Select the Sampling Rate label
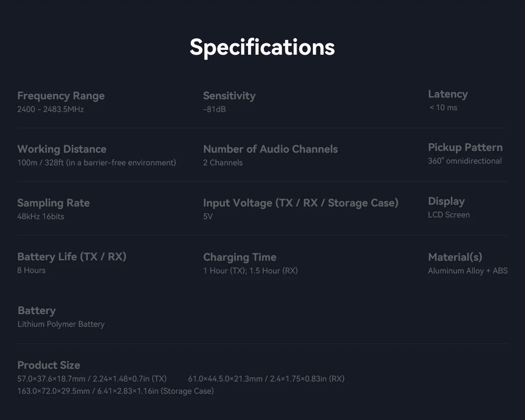Image resolution: width=525 pixels, height=420 pixels. click(53, 203)
